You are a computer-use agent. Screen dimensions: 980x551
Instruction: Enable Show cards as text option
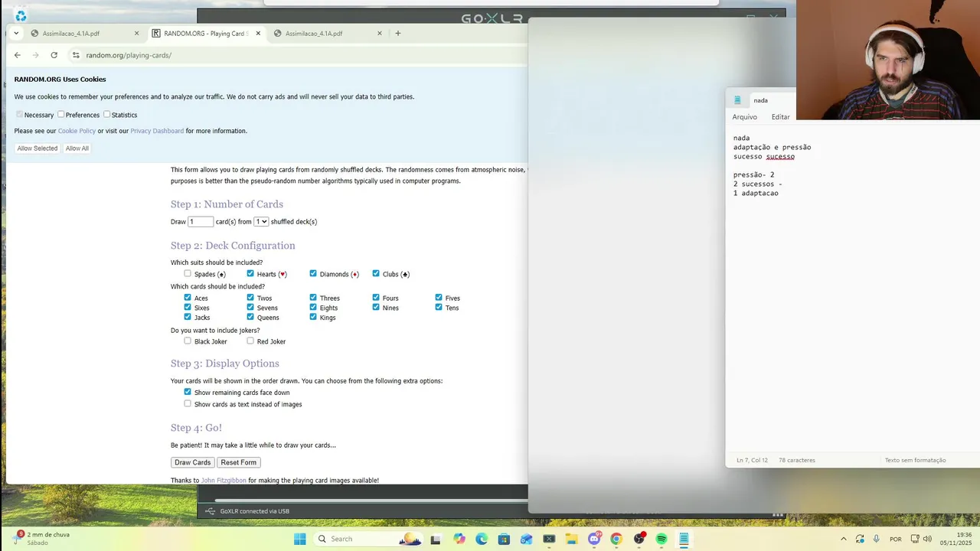point(188,403)
